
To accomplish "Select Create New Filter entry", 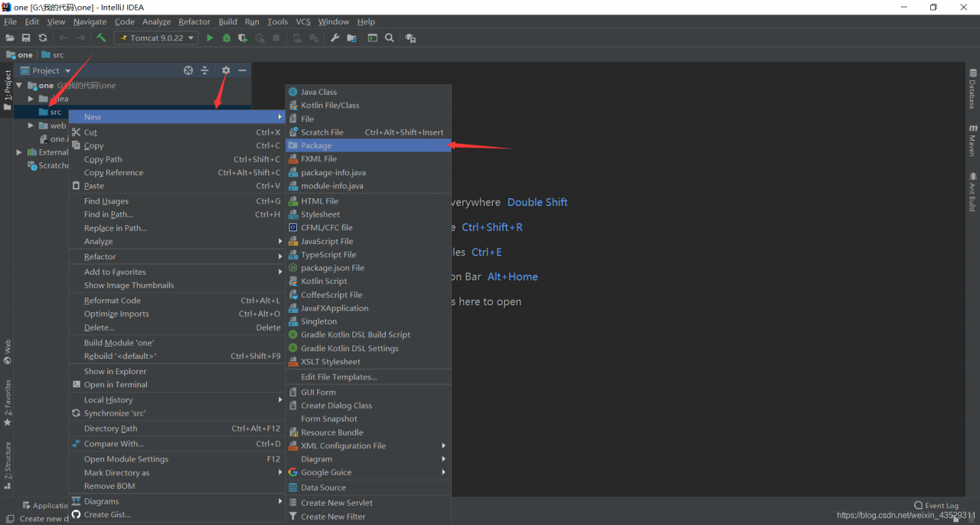I will point(368,517).
